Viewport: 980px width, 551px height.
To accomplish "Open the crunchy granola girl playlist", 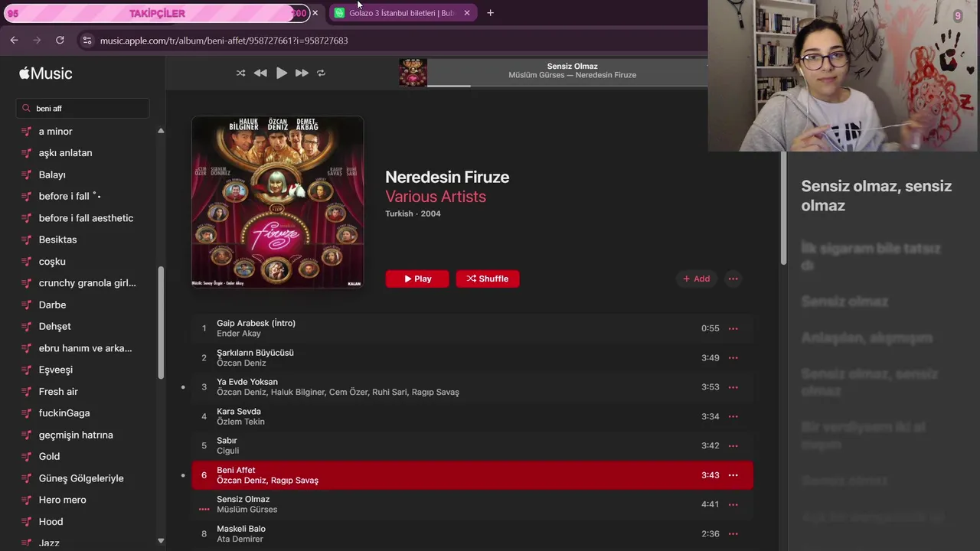I will [87, 283].
